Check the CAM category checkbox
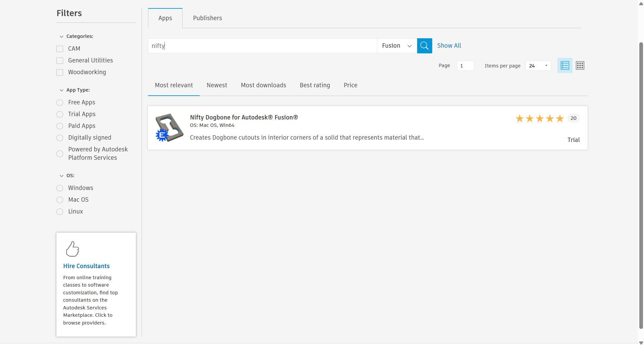The image size is (644, 345). click(x=60, y=49)
